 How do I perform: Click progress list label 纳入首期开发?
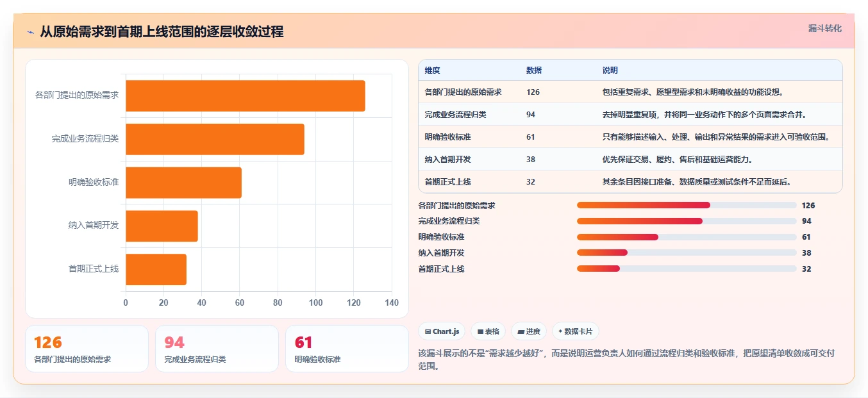(441, 253)
